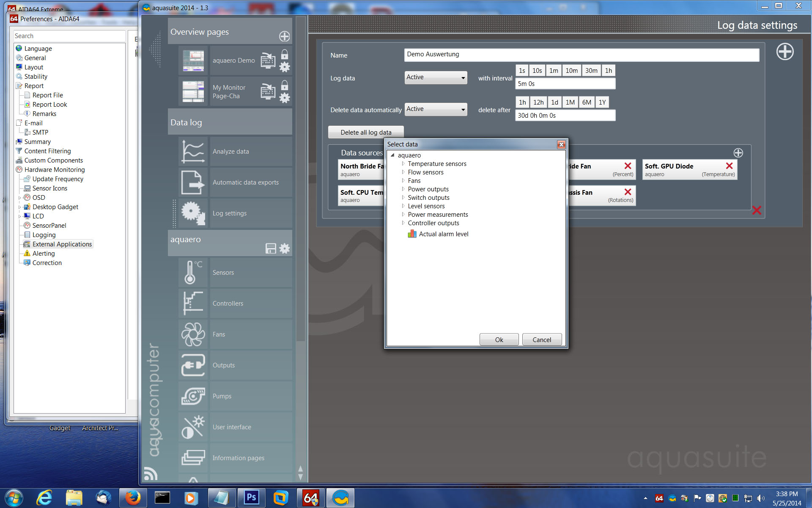The width and height of the screenshot is (812, 508).
Task: Open the Fans section icon
Action: (193, 334)
